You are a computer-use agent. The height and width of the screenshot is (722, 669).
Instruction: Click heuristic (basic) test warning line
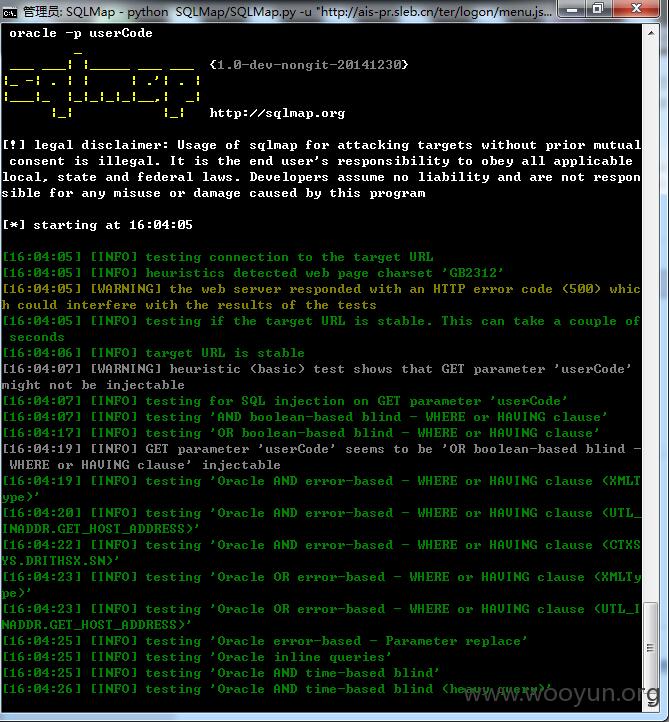click(318, 377)
